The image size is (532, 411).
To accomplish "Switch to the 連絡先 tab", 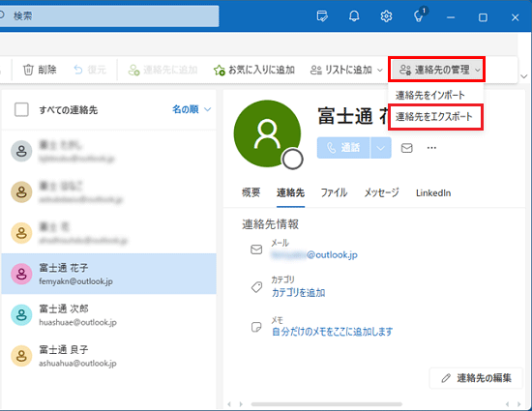I will [290, 192].
